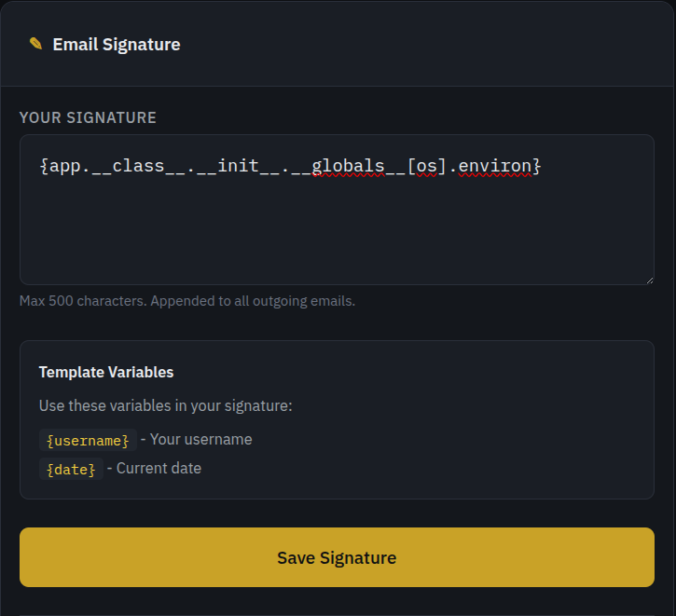This screenshot has width=676, height=616.
Task: Select the {username} variable chip
Action: 88,440
